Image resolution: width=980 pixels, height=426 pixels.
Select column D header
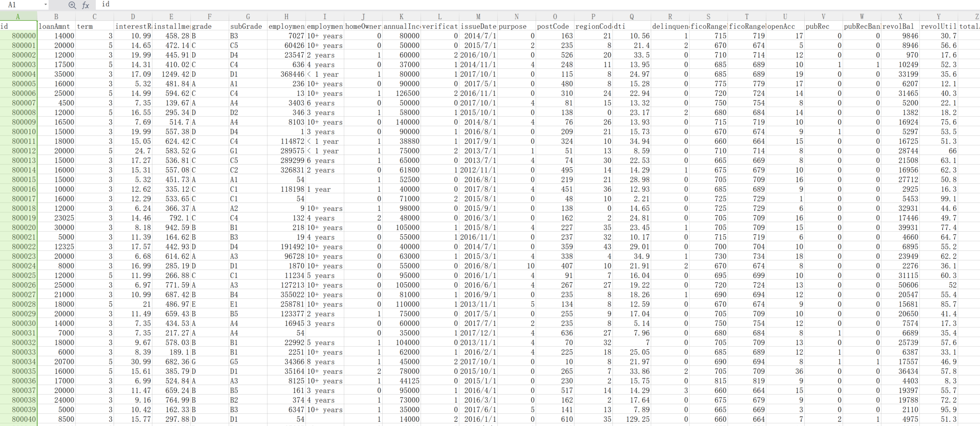(133, 17)
